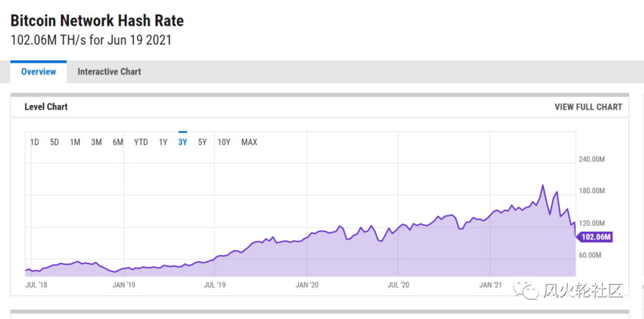Click the JAN '19 axis label
This screenshot has height=319, width=644.
124,284
